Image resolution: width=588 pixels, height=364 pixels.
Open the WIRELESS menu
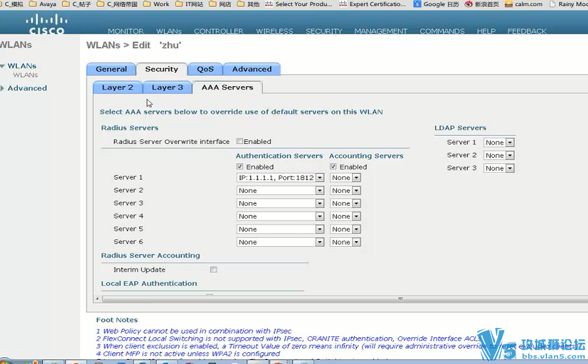pyautogui.click(x=275, y=31)
